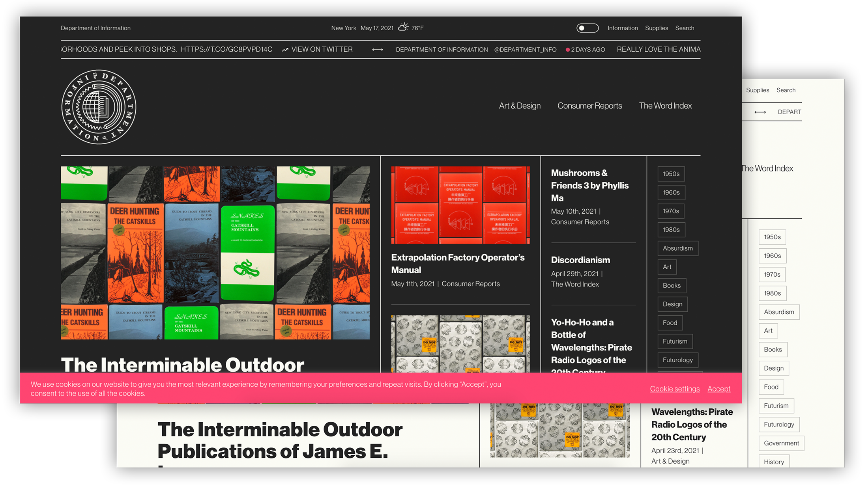
Task: Select the Design tag in the light window
Action: [x=774, y=368]
